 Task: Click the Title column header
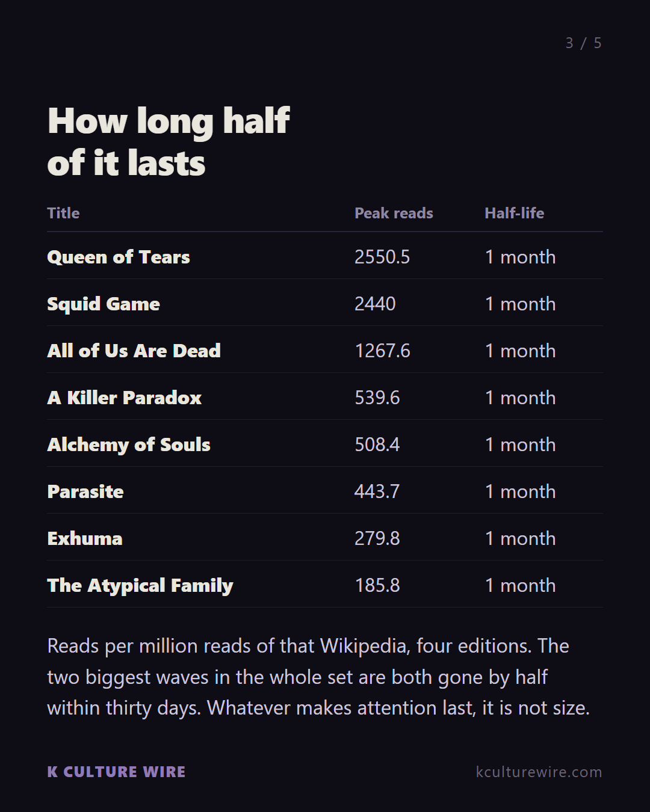tap(63, 213)
